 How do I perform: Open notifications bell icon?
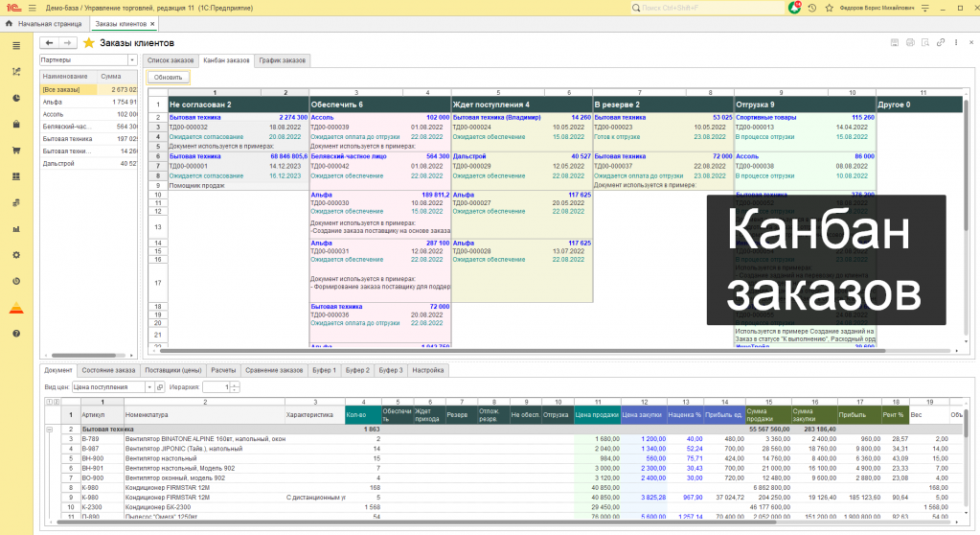[x=794, y=8]
